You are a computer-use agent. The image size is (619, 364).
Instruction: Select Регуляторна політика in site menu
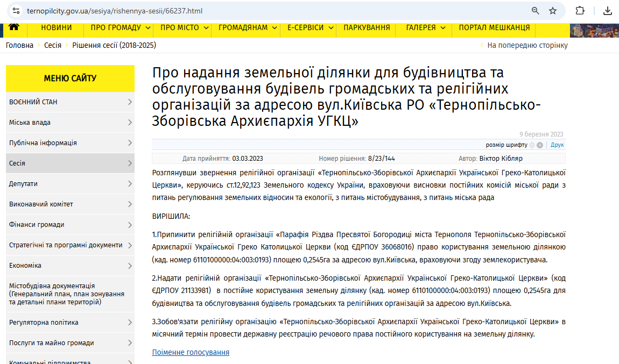coord(71,323)
